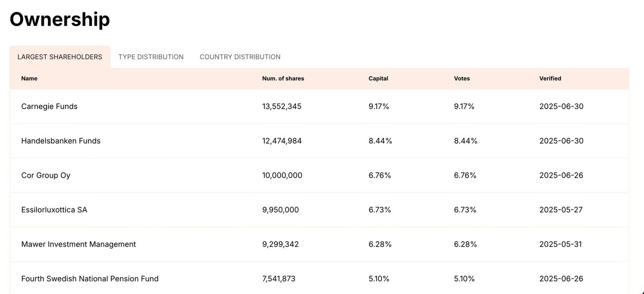
Task: Select the Handelsbanken Funds shareholder name
Action: pyautogui.click(x=61, y=141)
